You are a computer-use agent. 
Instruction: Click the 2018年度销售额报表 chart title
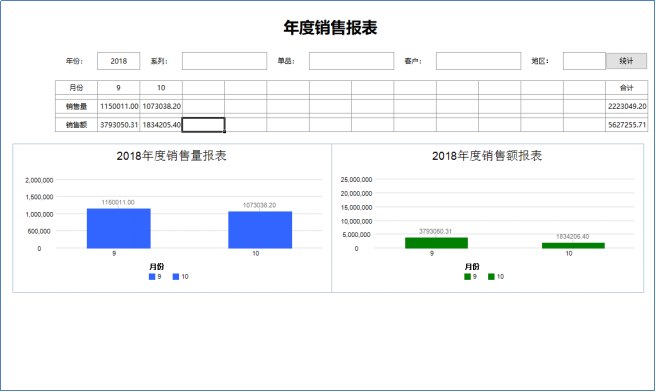coord(487,156)
